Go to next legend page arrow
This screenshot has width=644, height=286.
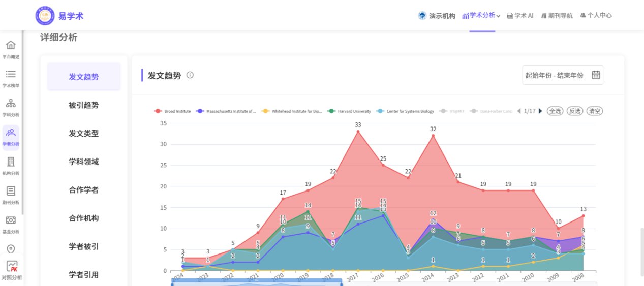[540, 111]
